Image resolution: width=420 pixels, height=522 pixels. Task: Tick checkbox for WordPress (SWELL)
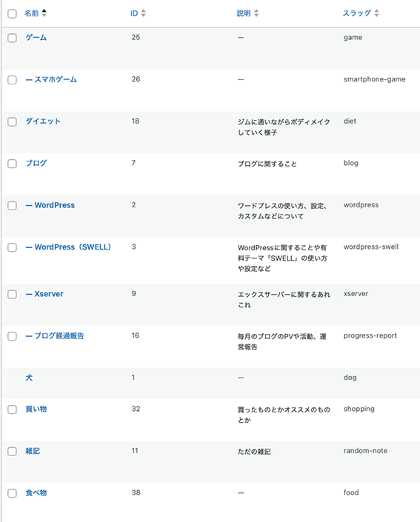13,247
